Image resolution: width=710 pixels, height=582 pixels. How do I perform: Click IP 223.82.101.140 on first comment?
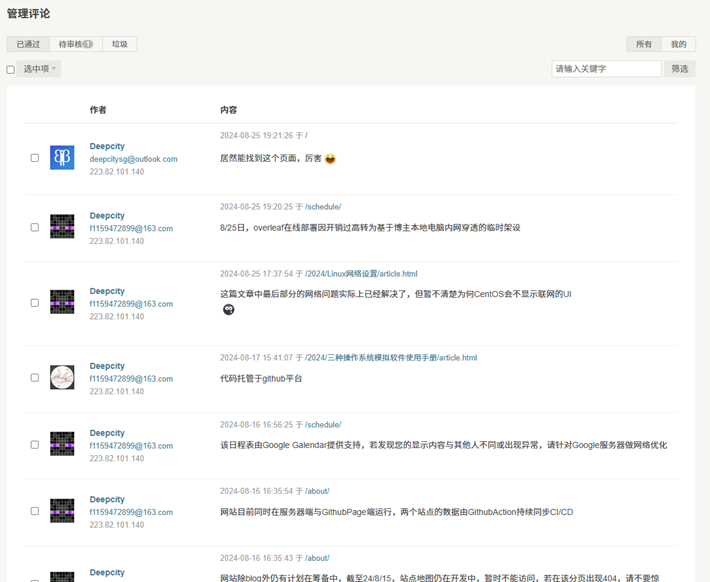tap(117, 172)
